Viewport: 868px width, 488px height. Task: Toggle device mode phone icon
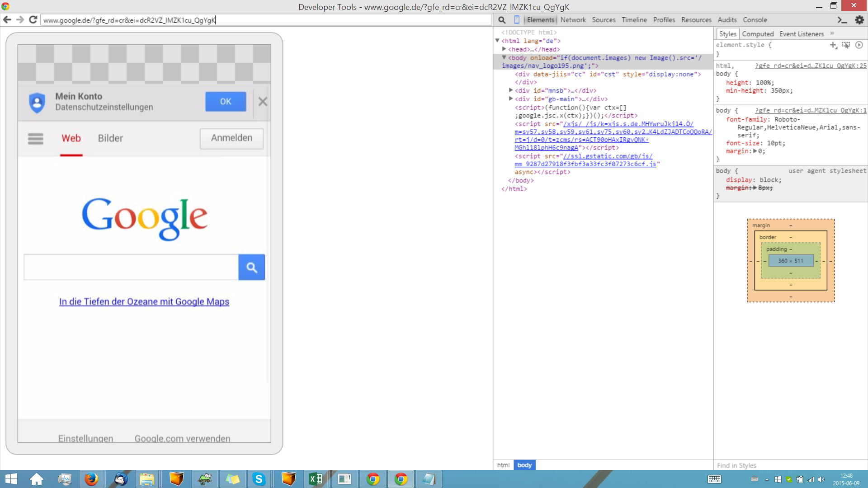pos(517,20)
